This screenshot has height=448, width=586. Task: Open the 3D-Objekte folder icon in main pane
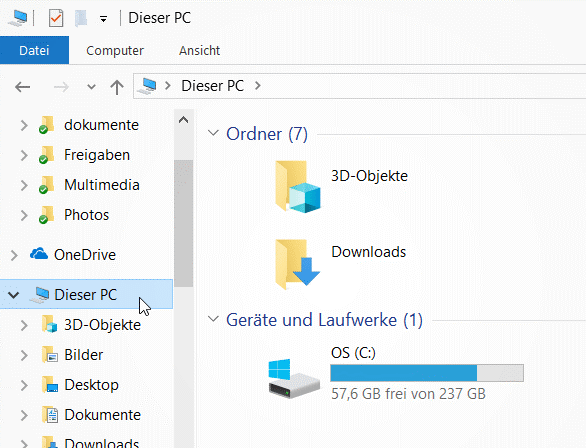(298, 187)
